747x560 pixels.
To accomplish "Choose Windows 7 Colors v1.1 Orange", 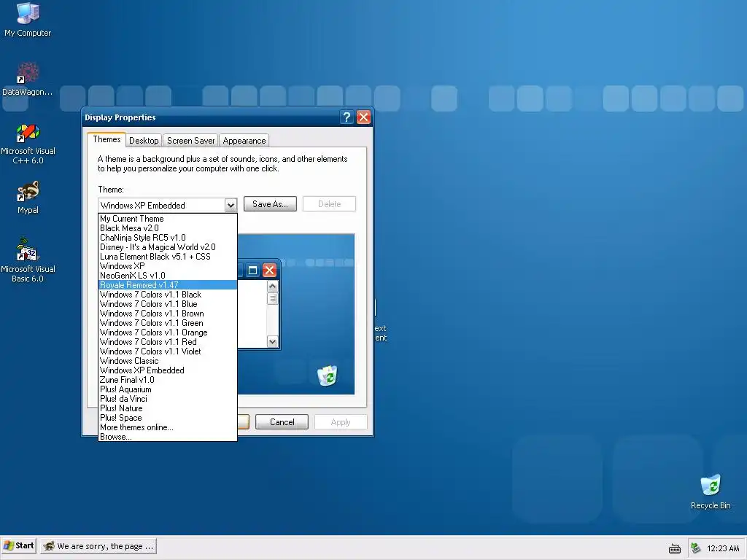I will [x=168, y=332].
